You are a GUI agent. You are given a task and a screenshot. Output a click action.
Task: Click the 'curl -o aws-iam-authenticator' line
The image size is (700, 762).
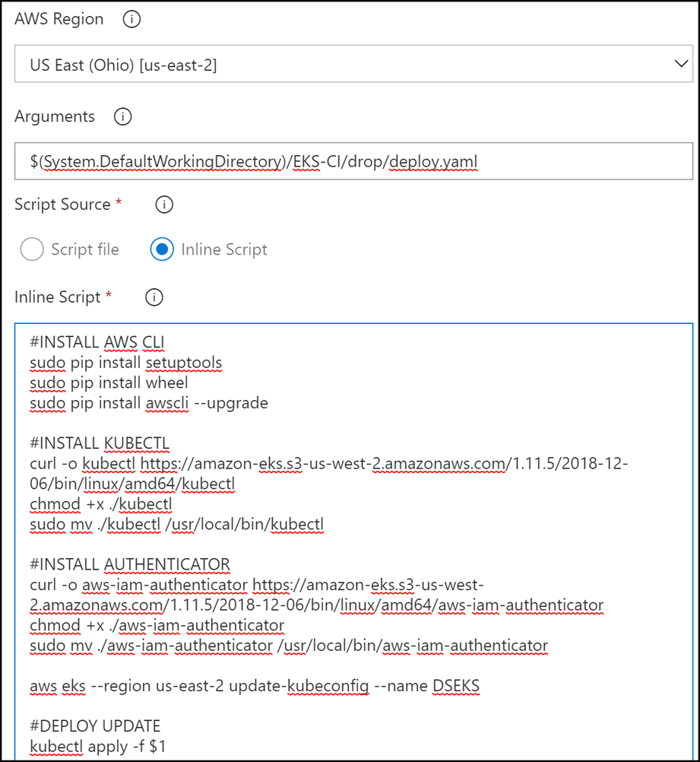point(317,595)
